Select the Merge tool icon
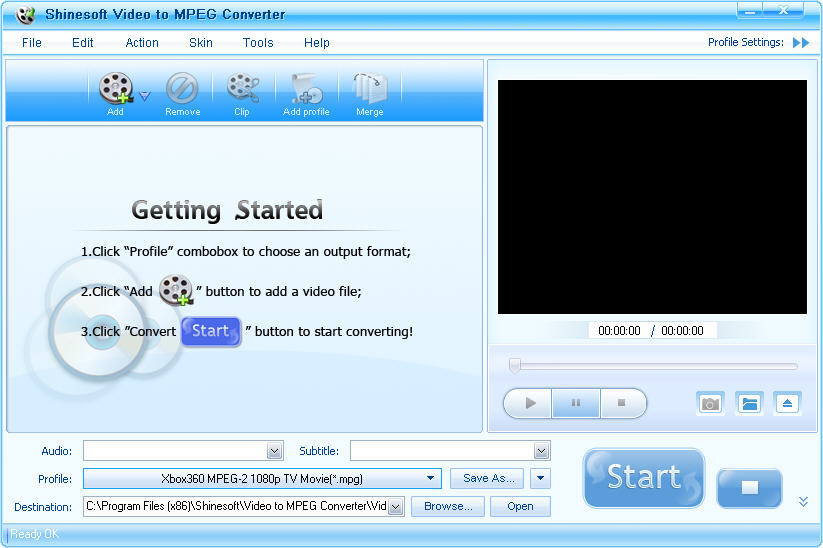 (370, 90)
